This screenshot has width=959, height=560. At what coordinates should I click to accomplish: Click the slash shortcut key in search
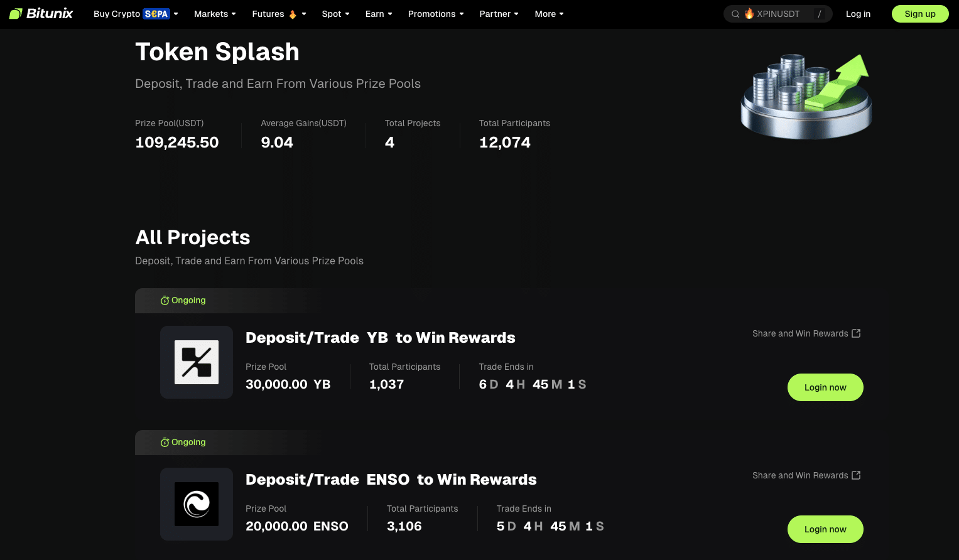pos(819,14)
